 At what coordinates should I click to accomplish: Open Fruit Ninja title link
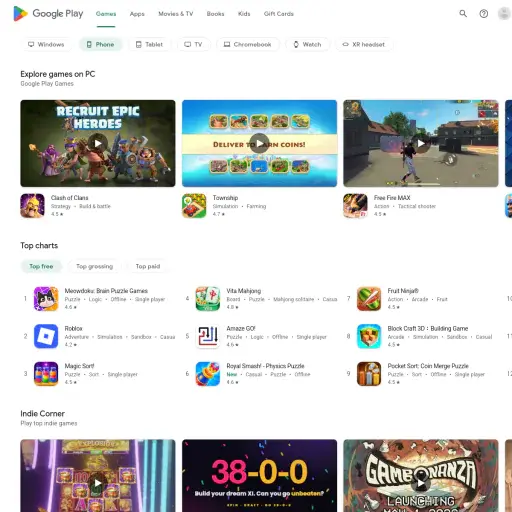(403, 291)
